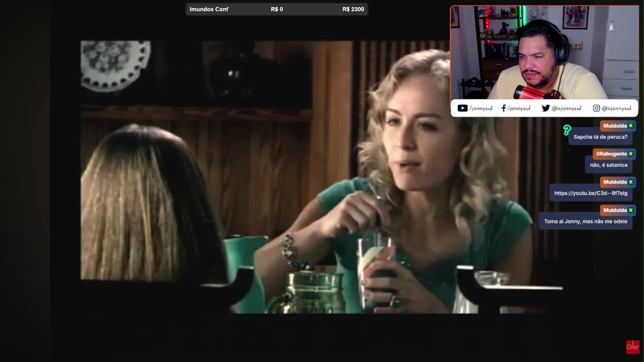Click the /jonnyzul YouTube handle text
This screenshot has height=362, width=644.
point(481,108)
